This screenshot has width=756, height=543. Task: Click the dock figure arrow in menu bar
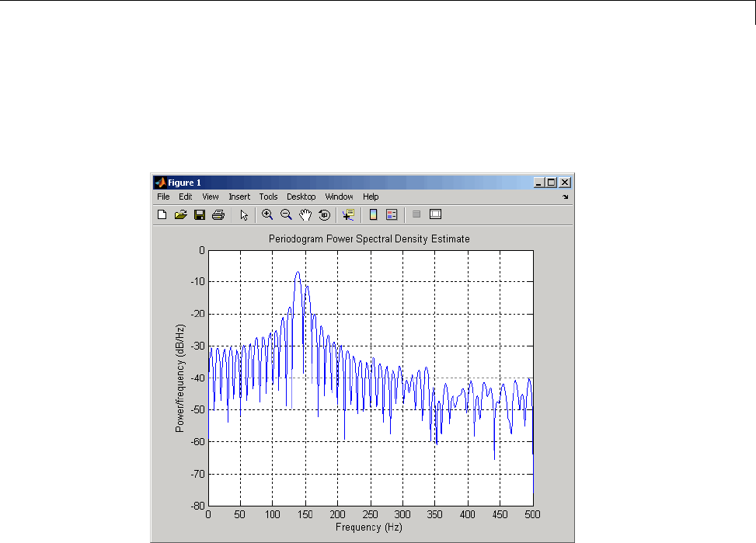566,197
